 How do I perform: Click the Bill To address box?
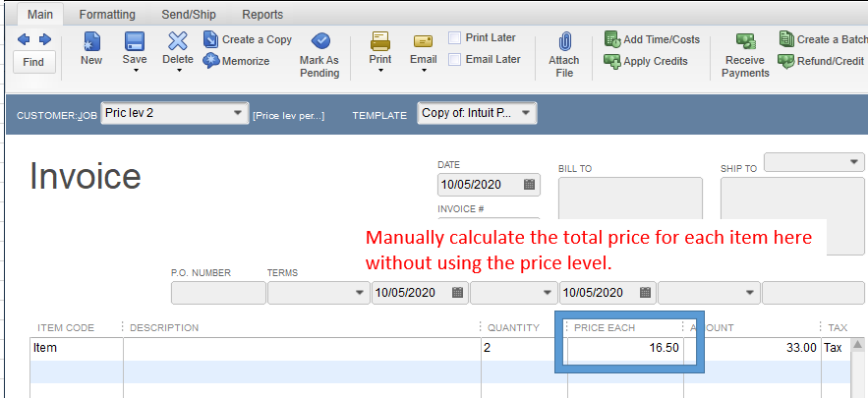click(x=630, y=199)
